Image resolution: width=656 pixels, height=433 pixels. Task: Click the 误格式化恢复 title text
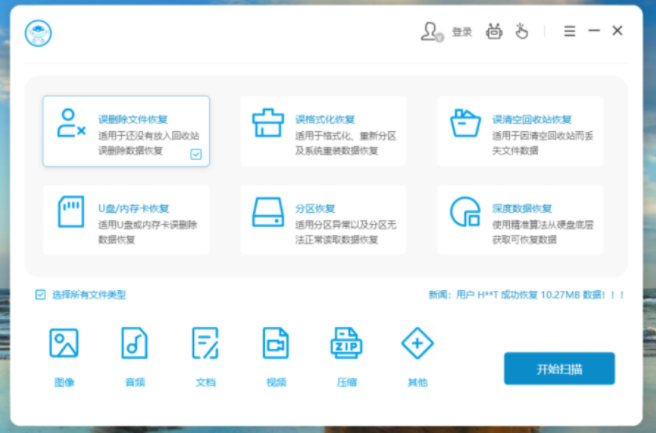pyautogui.click(x=325, y=120)
